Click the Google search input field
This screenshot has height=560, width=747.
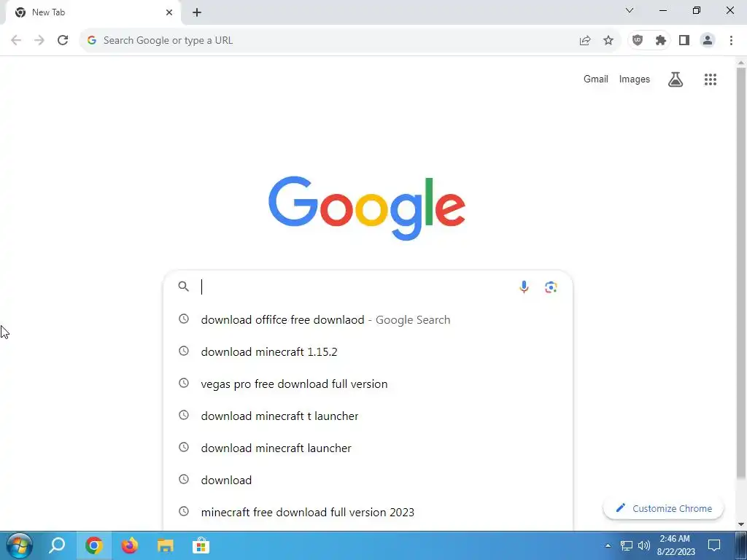click(357, 287)
